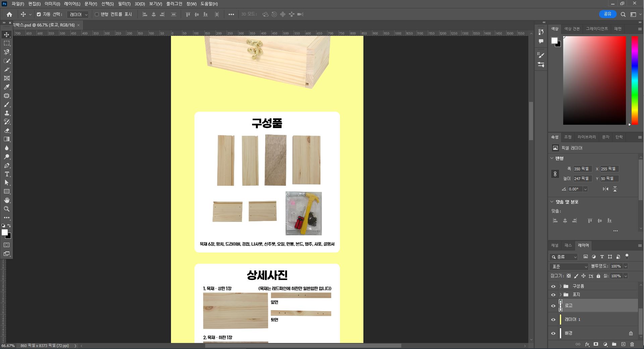The height and width of the screenshot is (349, 644).
Task: Click the delete layer trash icon
Action: pyautogui.click(x=632, y=344)
